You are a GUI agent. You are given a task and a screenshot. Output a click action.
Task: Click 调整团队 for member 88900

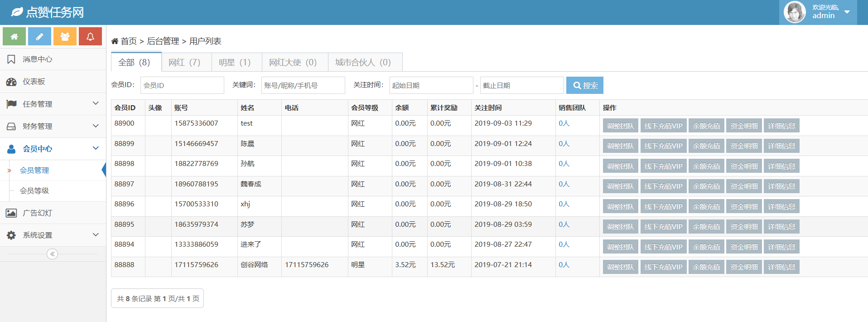pyautogui.click(x=620, y=126)
